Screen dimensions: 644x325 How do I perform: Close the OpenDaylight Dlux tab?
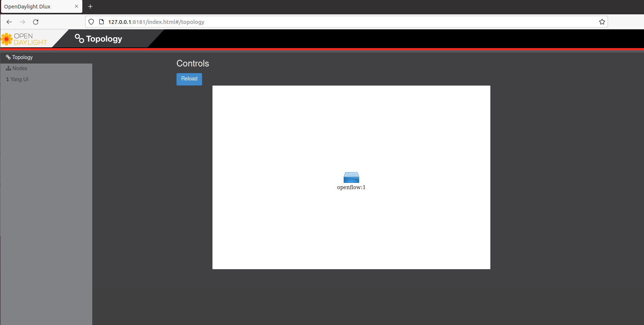tap(76, 7)
